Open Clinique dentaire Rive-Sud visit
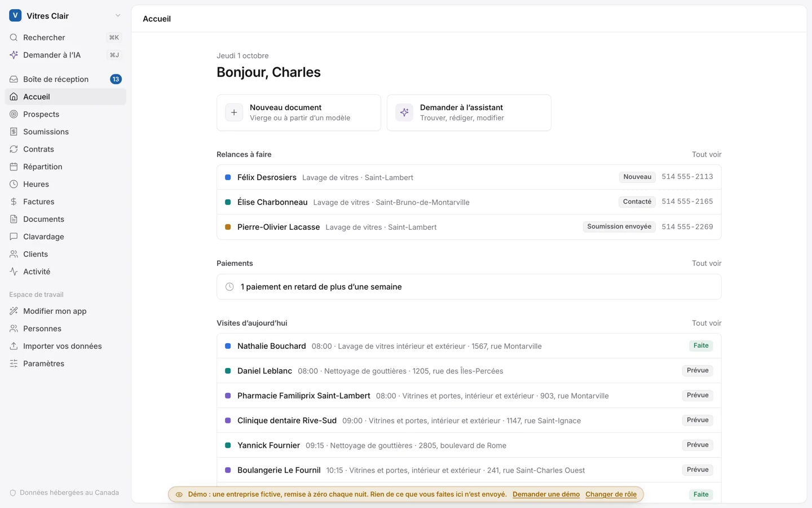This screenshot has height=508, width=812. click(469, 421)
